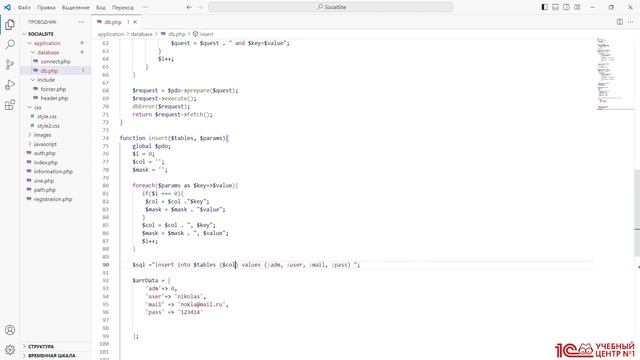Open the Вид menu
640x360 pixels.
(x=101, y=7)
